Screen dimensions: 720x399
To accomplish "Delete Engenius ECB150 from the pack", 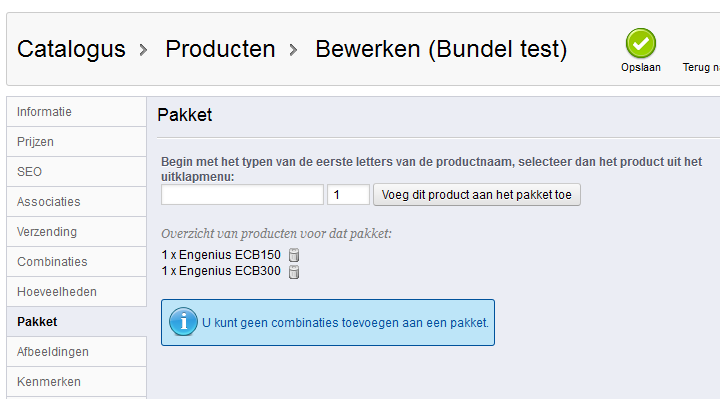I will (294, 255).
